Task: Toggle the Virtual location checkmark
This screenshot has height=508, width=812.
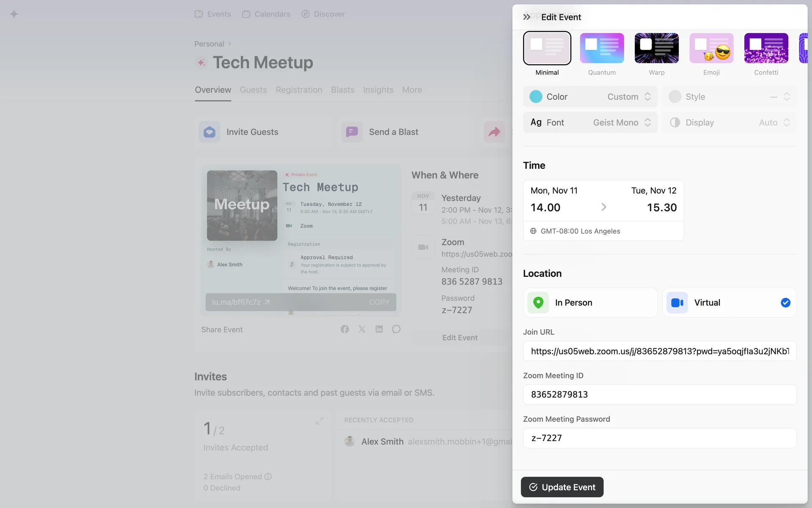Action: click(785, 303)
